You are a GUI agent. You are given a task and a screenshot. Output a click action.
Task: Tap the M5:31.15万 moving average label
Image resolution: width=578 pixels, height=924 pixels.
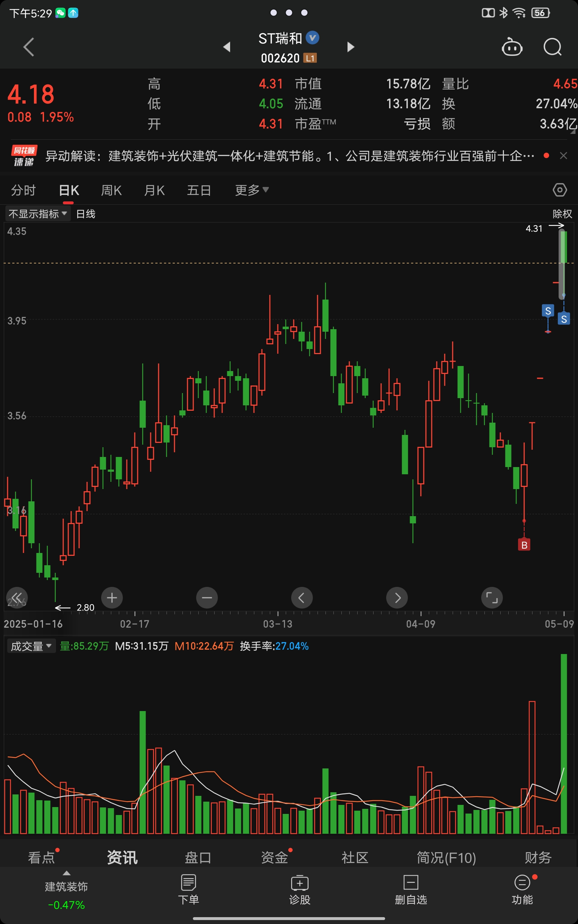(x=142, y=646)
